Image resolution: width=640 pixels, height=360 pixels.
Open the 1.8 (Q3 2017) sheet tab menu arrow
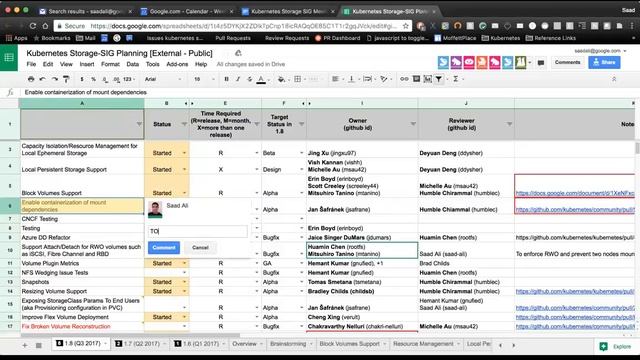coord(105,344)
